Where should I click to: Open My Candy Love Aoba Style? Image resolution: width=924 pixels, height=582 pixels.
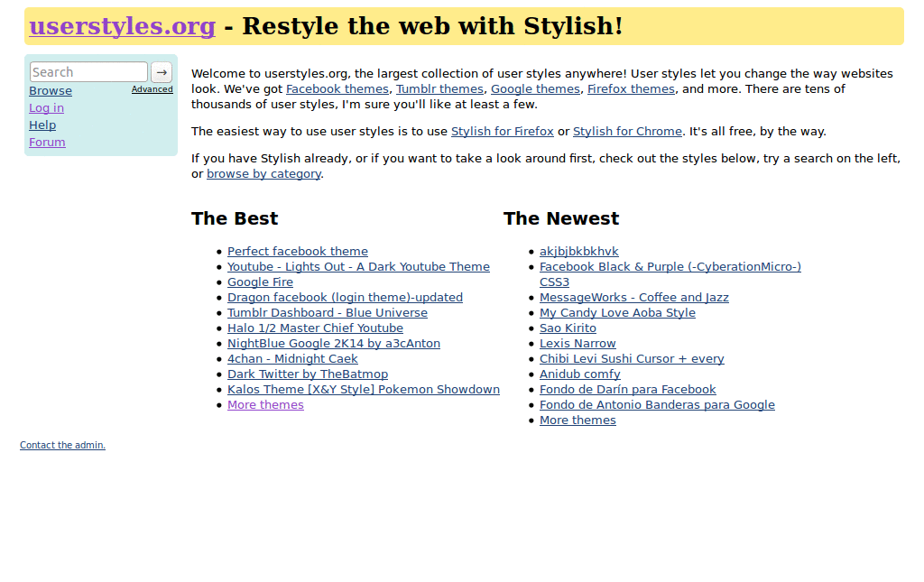617,313
